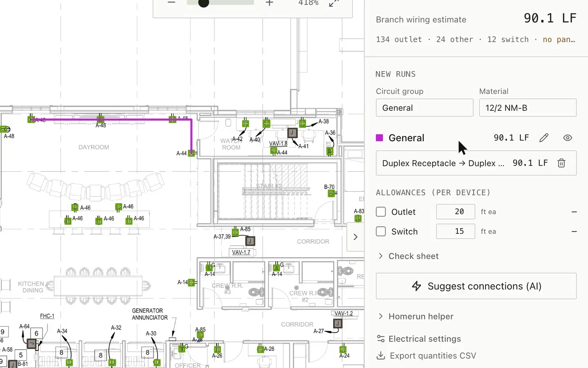Click Suggest connections (AI) button
The height and width of the screenshot is (368, 588).
(x=476, y=286)
